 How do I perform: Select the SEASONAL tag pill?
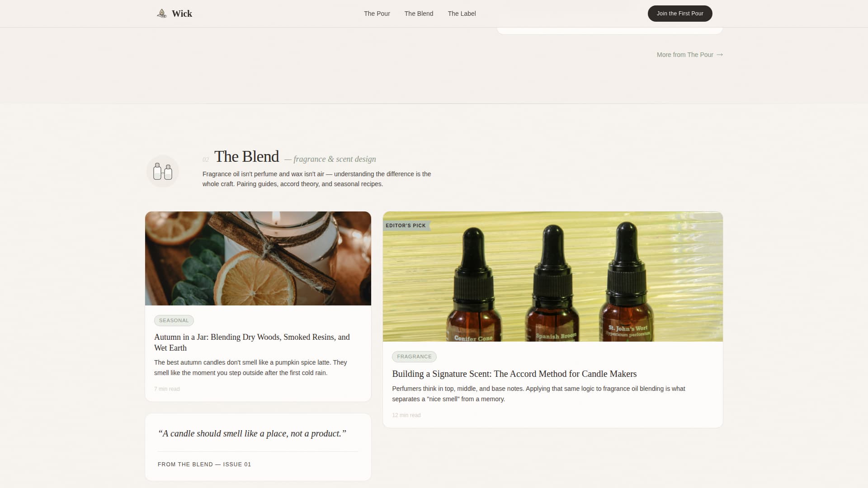(x=174, y=320)
